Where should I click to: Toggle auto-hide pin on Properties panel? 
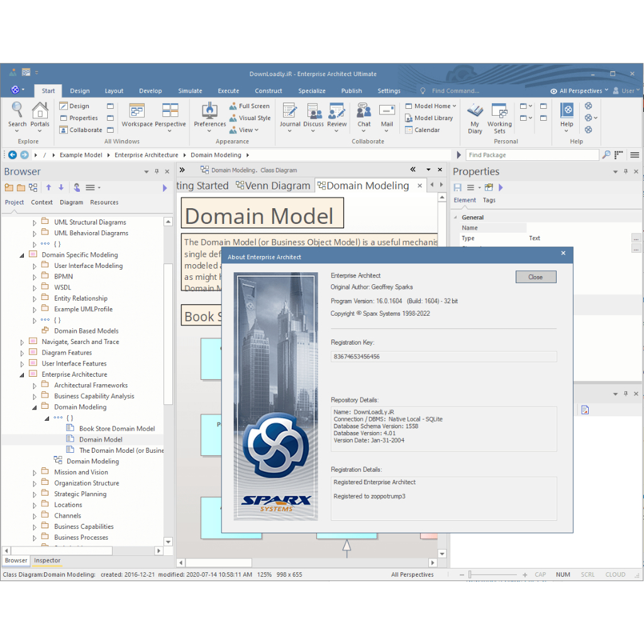coord(626,171)
